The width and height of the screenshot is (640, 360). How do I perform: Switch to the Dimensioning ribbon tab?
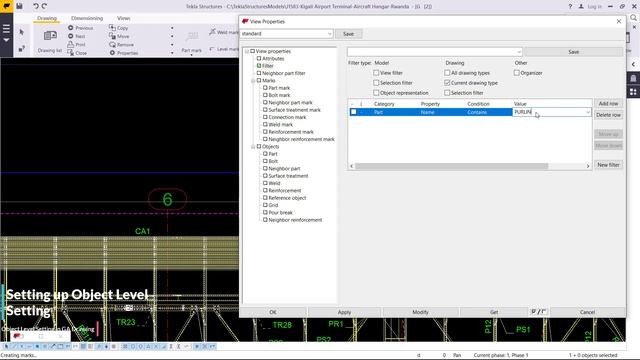coord(87,18)
